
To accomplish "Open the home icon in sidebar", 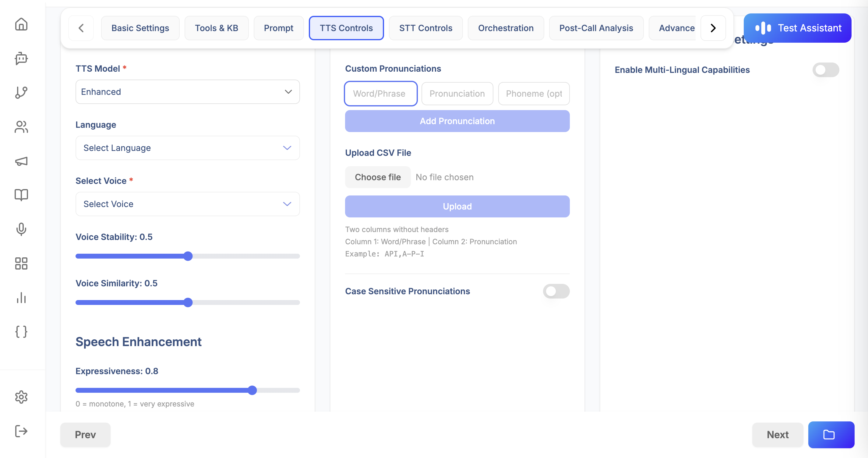I will tap(21, 24).
